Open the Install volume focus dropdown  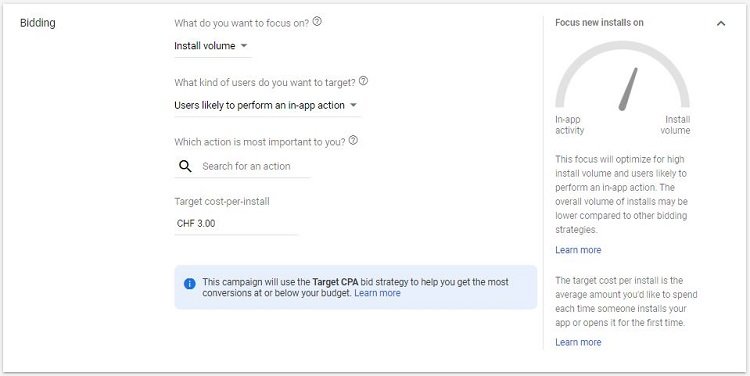click(211, 46)
